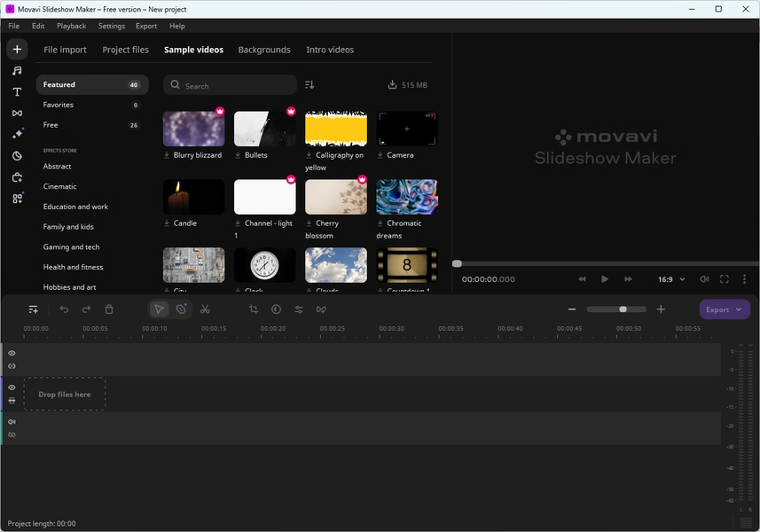Screen dimensions: 760x532
Task: Toggle the lower icon on the video track
Action: 12,401
